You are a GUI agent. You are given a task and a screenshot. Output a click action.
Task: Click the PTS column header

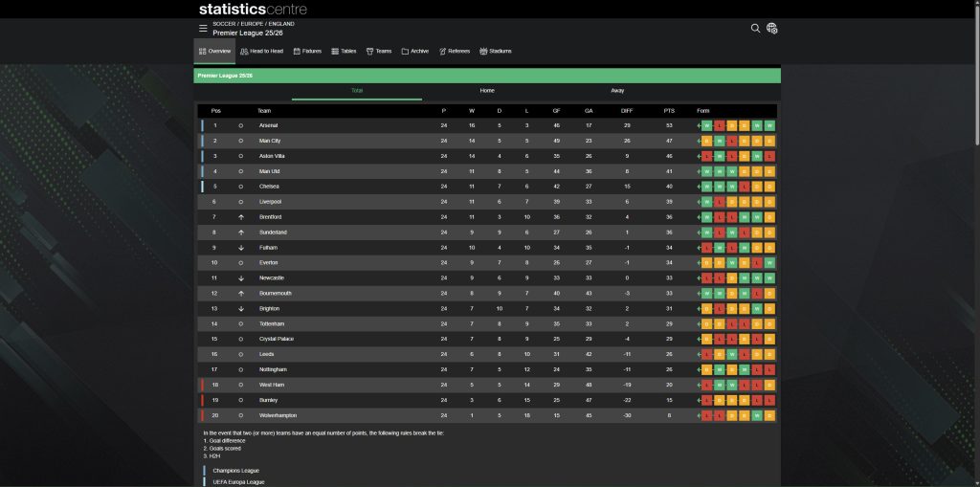pyautogui.click(x=669, y=111)
